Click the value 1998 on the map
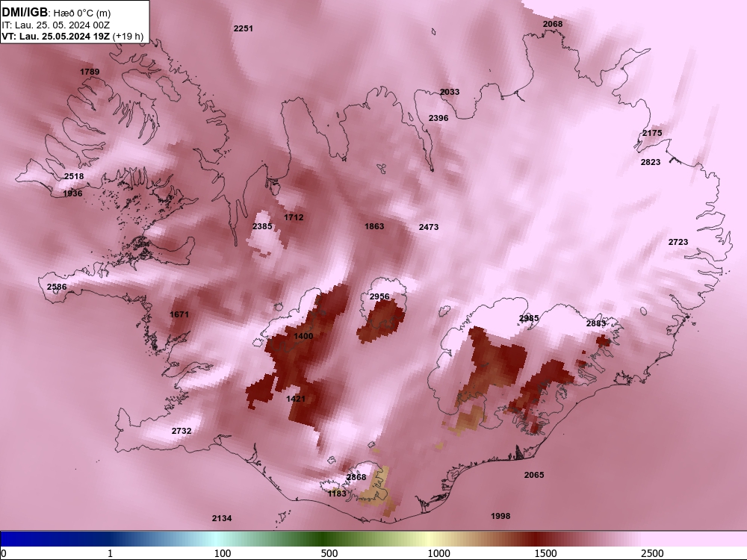Image resolution: width=747 pixels, height=560 pixels. coord(500,516)
